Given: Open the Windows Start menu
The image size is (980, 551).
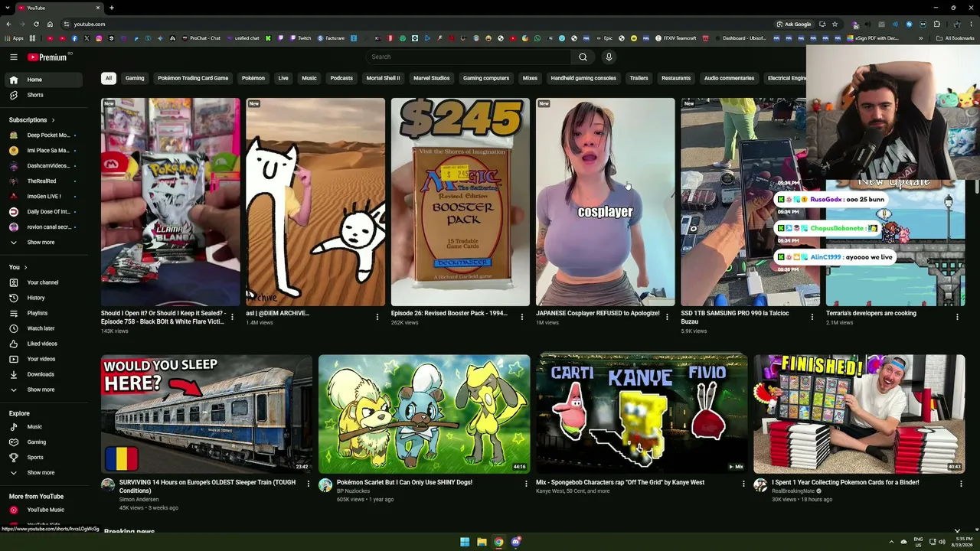Looking at the screenshot, I should tap(465, 542).
